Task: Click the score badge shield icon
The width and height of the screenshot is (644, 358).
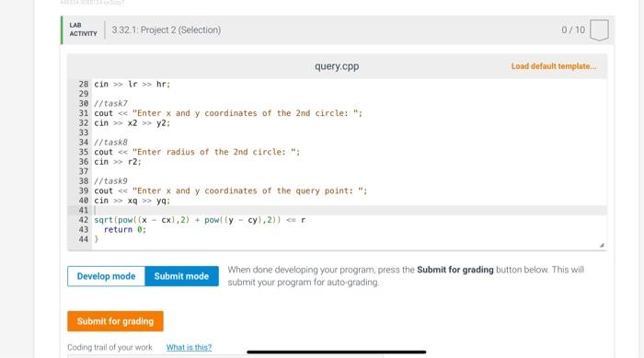Action: pos(599,30)
